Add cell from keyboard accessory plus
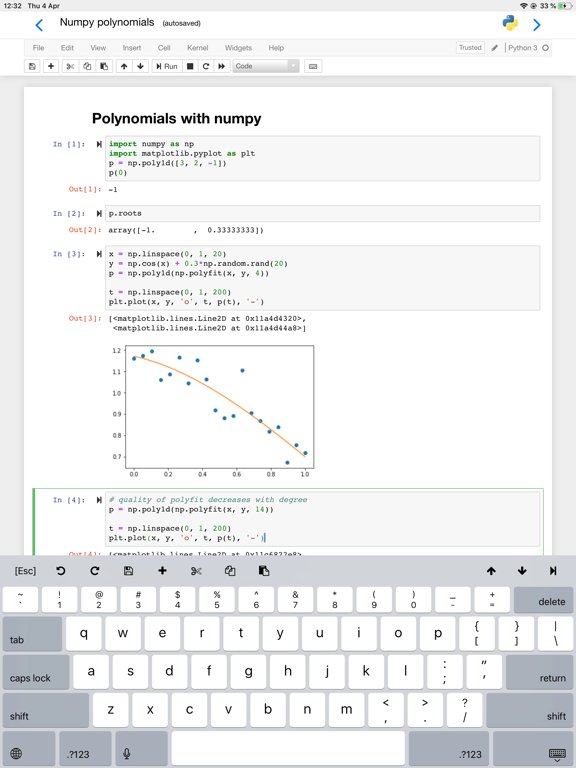This screenshot has width=576, height=768. tap(162, 571)
